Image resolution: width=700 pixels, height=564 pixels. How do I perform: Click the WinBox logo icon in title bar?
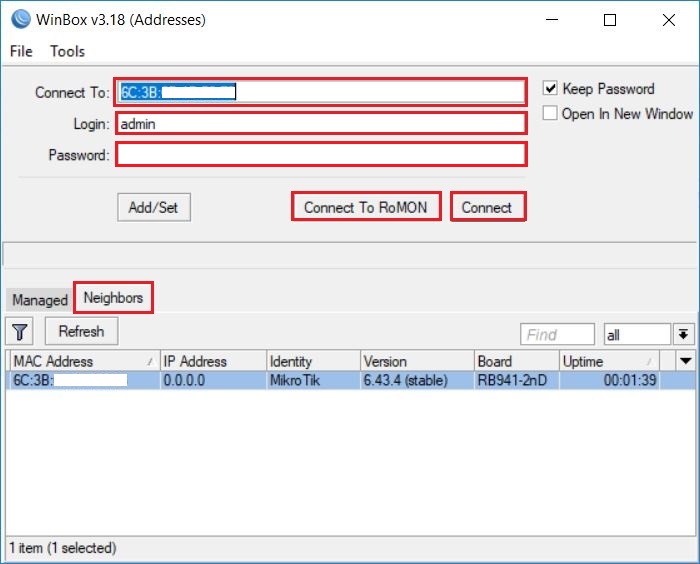pos(21,20)
